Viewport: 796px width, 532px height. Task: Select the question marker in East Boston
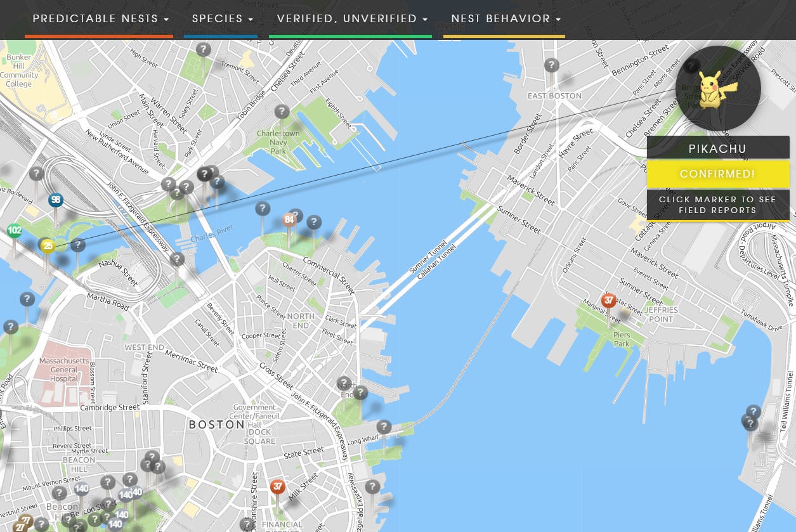pyautogui.click(x=552, y=65)
